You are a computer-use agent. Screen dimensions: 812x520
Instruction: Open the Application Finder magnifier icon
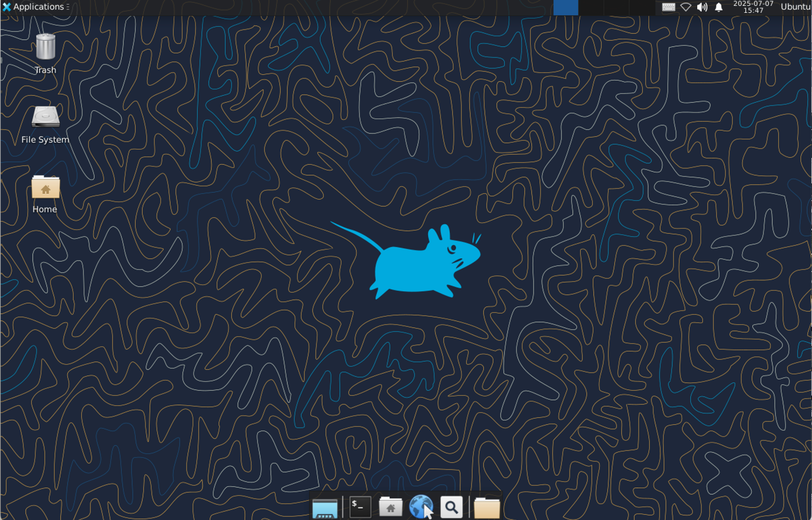point(451,507)
